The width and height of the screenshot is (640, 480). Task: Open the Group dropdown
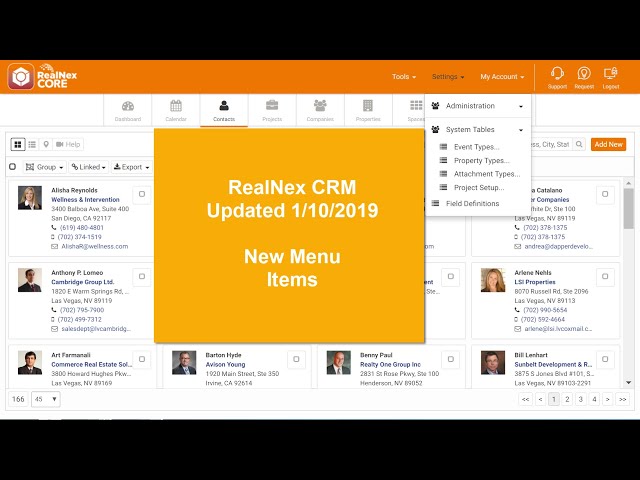click(44, 167)
